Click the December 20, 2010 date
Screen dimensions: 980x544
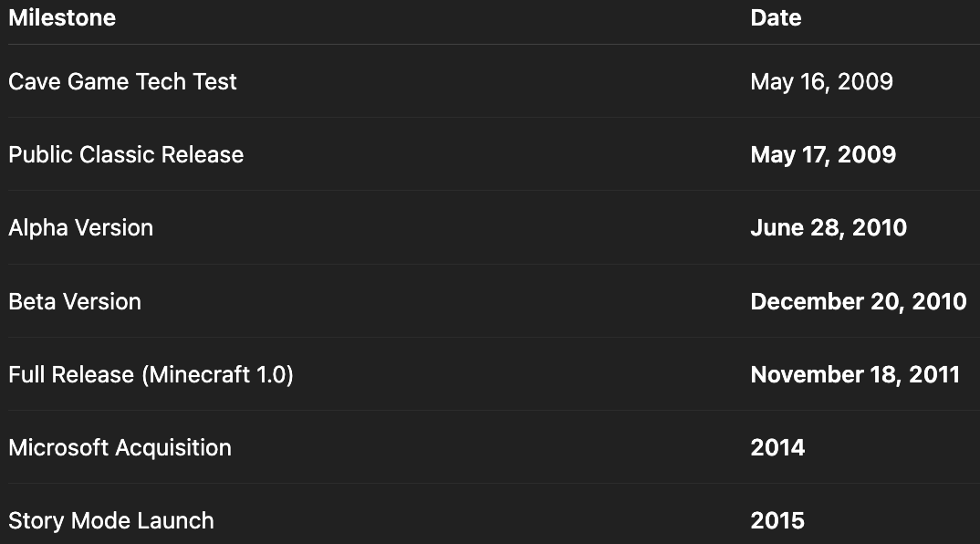[x=858, y=301]
